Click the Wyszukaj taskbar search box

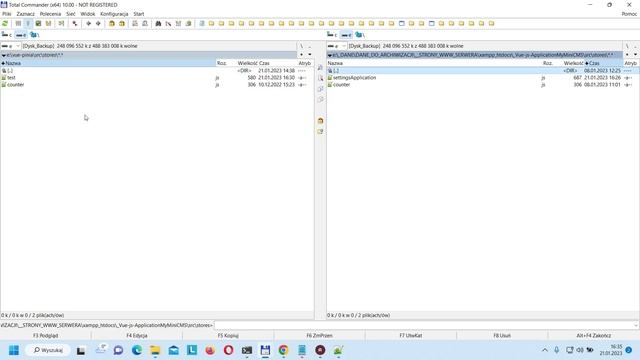pos(48,350)
